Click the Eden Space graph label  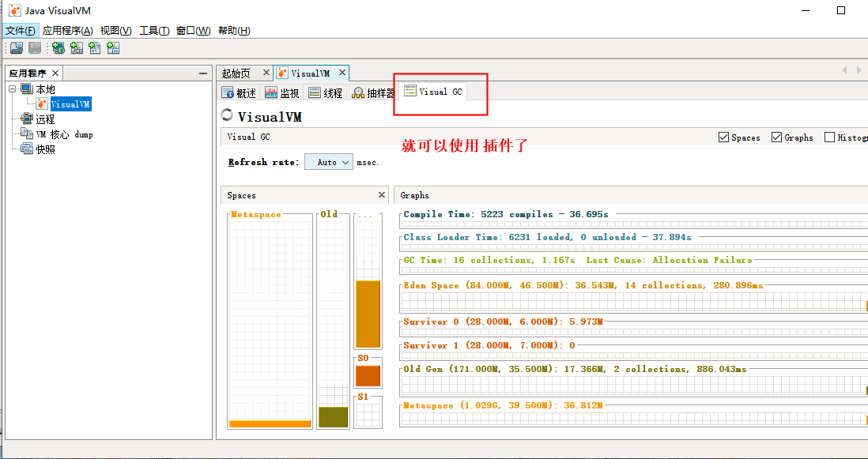click(583, 285)
